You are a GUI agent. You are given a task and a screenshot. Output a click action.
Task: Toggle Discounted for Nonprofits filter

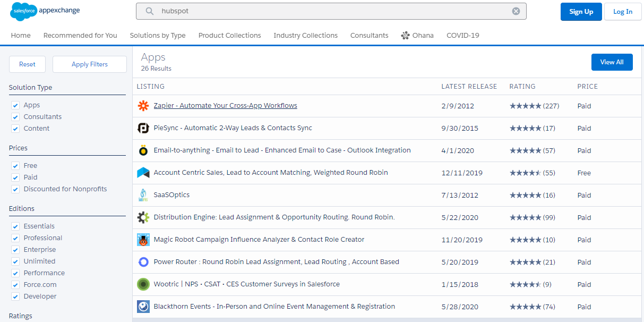[x=15, y=189]
